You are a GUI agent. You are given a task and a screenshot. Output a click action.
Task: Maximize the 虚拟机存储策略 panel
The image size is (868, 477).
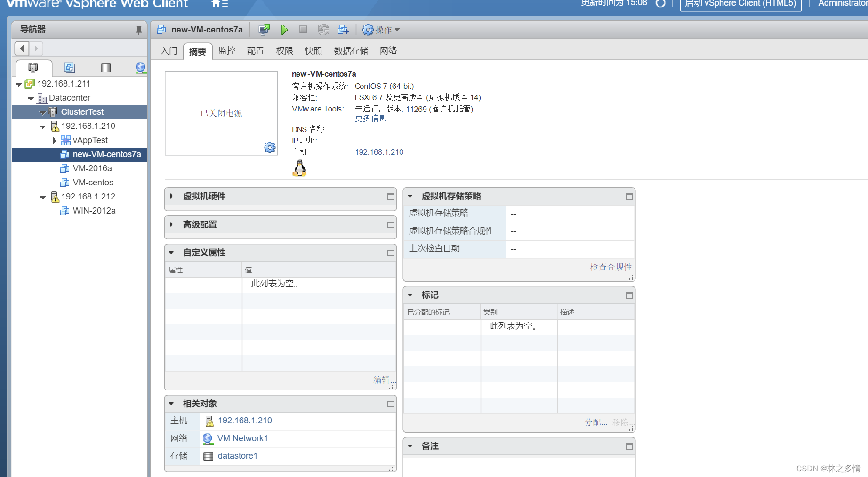tap(629, 197)
